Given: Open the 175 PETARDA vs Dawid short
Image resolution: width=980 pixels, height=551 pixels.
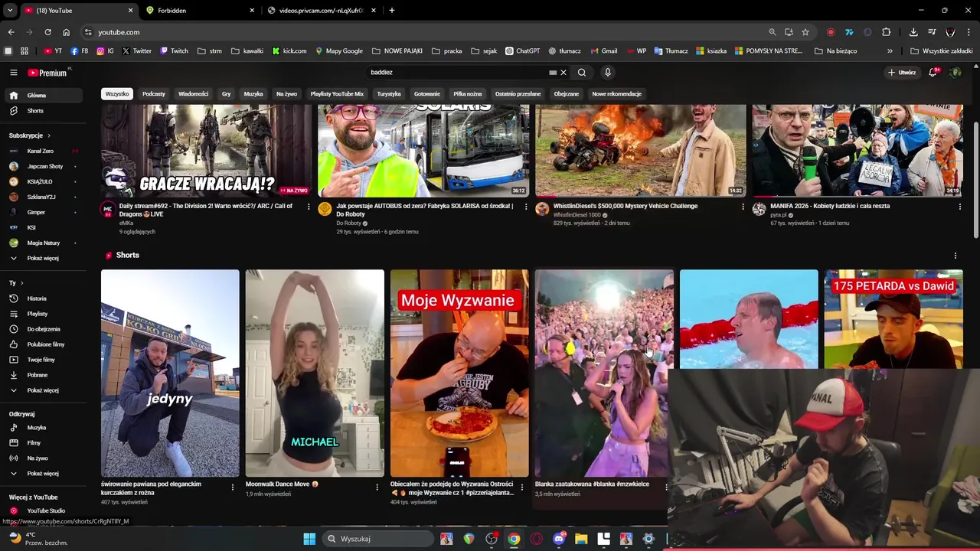Looking at the screenshot, I should 893,319.
